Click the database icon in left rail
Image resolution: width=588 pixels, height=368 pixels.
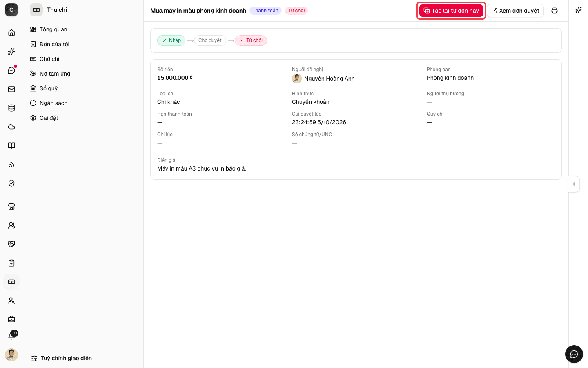11,108
